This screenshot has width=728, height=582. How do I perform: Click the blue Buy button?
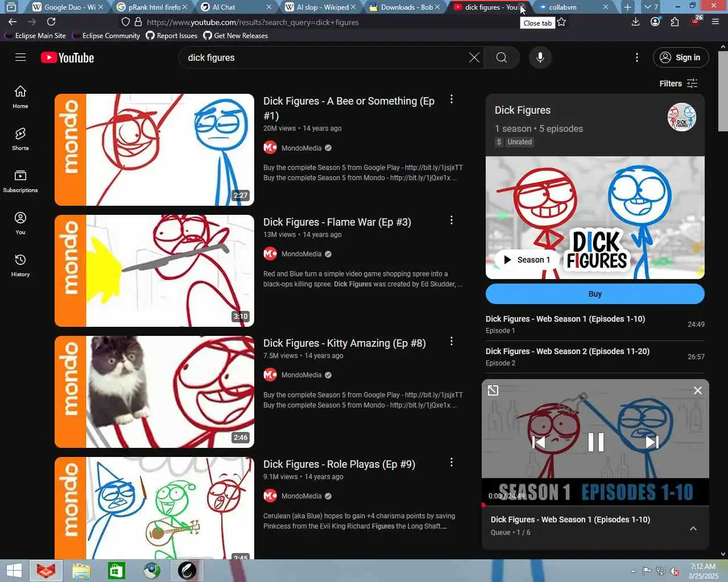[595, 294]
